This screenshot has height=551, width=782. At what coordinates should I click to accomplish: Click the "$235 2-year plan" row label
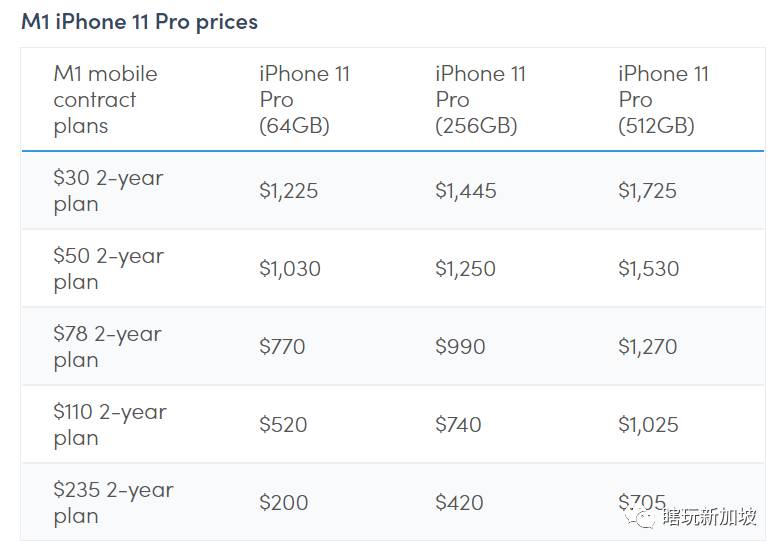[113, 503]
